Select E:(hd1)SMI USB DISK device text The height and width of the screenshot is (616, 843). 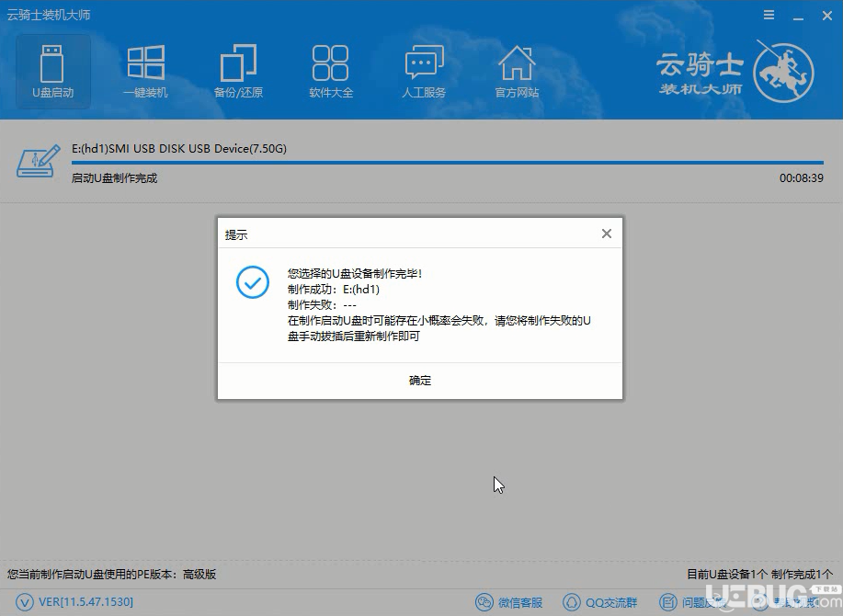tap(179, 148)
